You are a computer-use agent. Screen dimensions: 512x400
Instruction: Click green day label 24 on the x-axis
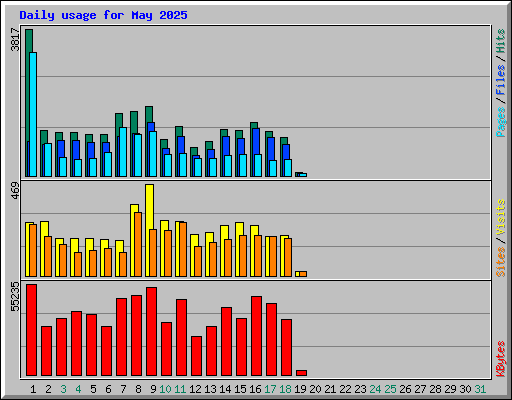coord(375,389)
